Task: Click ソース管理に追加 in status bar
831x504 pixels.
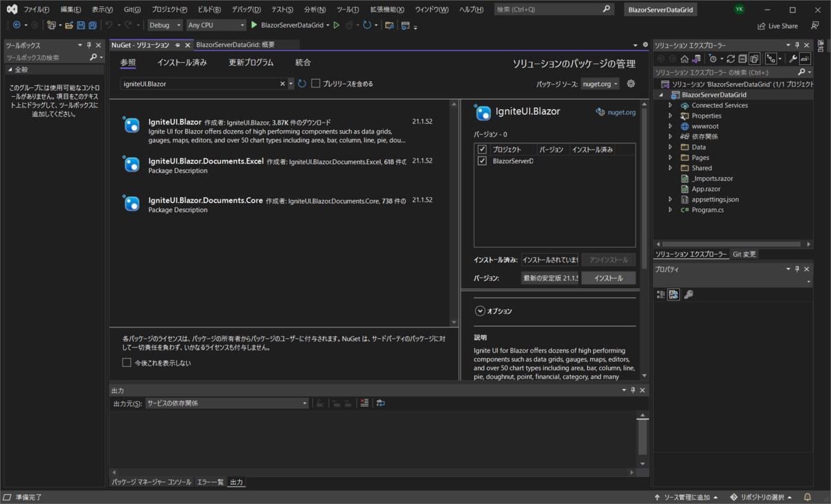Action: (686, 497)
